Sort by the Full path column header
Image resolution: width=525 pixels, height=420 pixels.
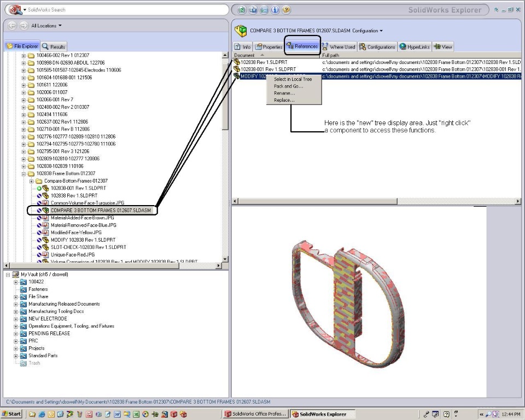[x=421, y=55]
